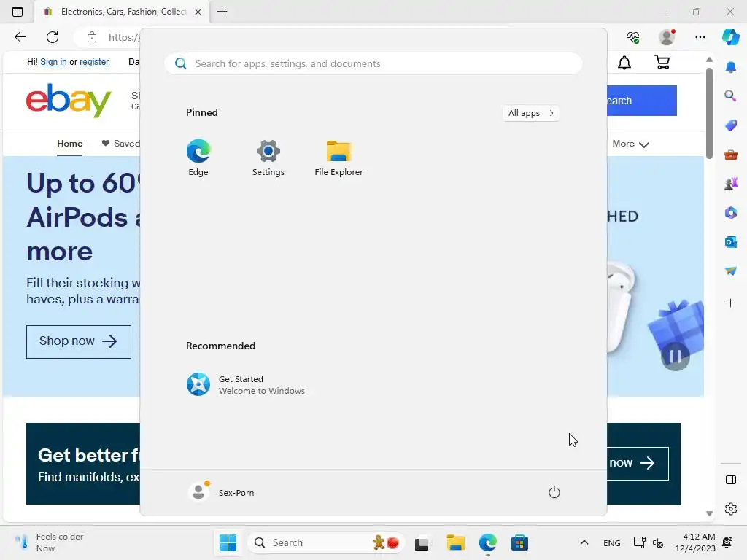Focus the Start menu search field

tap(373, 63)
